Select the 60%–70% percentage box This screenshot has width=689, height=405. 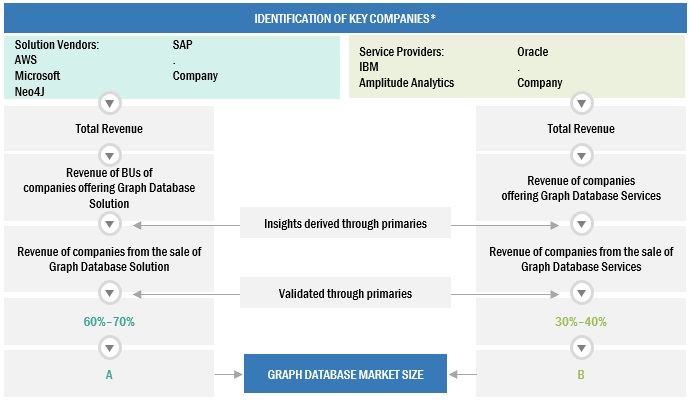109,321
